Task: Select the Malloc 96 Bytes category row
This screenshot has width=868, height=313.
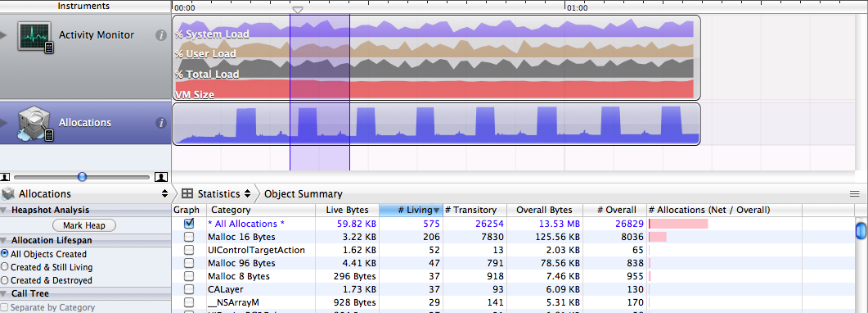Action: (513, 263)
